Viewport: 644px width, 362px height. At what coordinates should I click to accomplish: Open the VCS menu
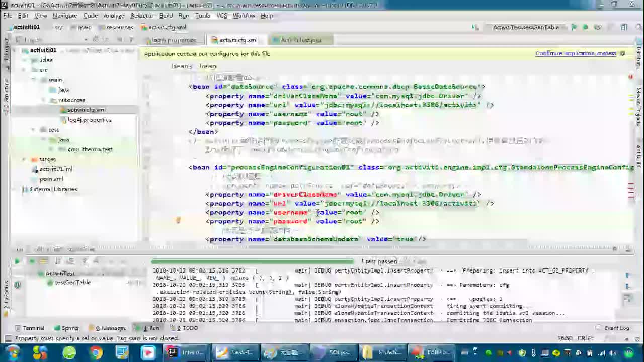click(222, 16)
